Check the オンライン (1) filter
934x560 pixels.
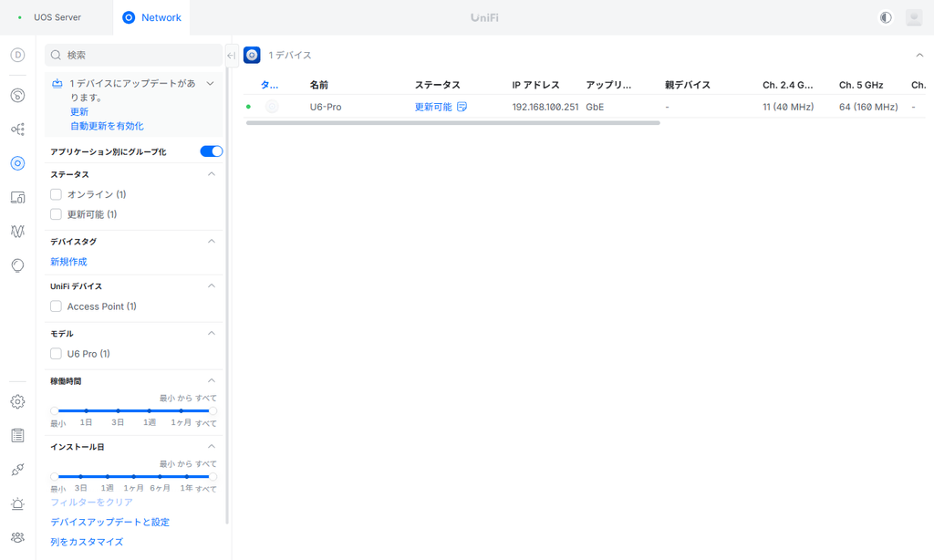56,194
